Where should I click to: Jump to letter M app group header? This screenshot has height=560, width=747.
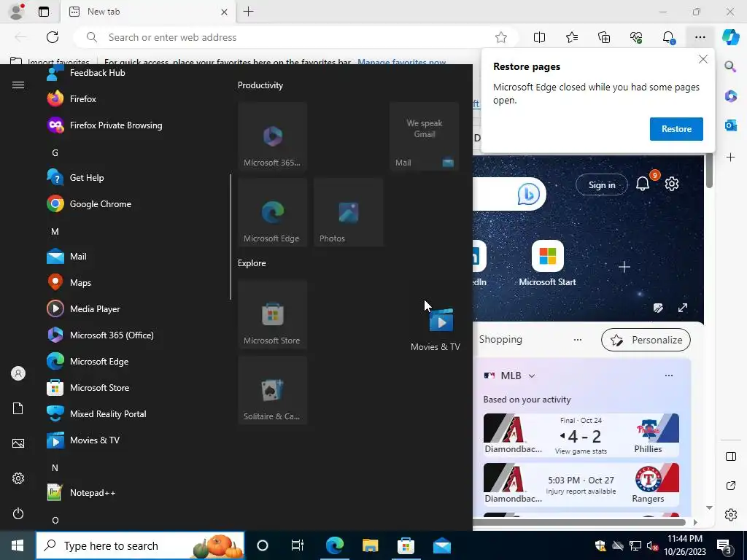55,232
